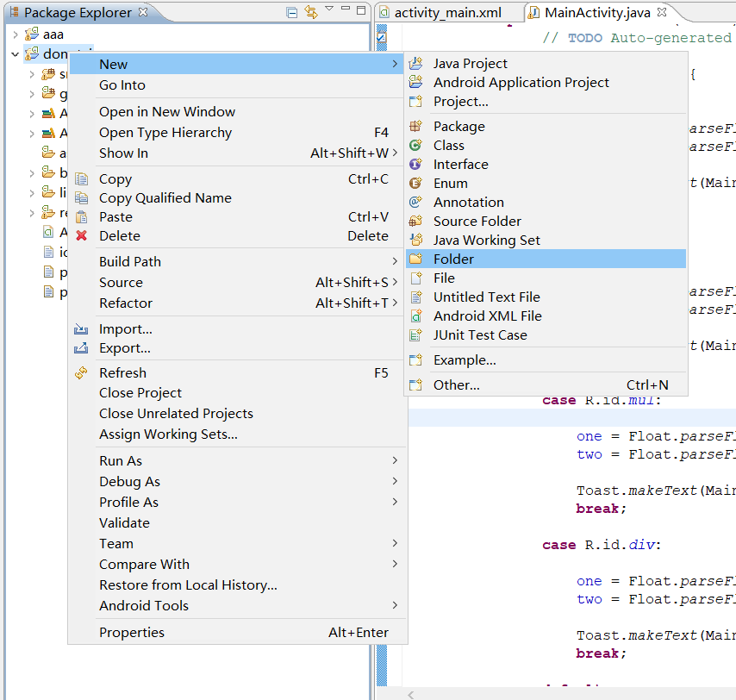Expand the Build Path submenu arrow
This screenshot has height=700, width=736.
click(395, 261)
